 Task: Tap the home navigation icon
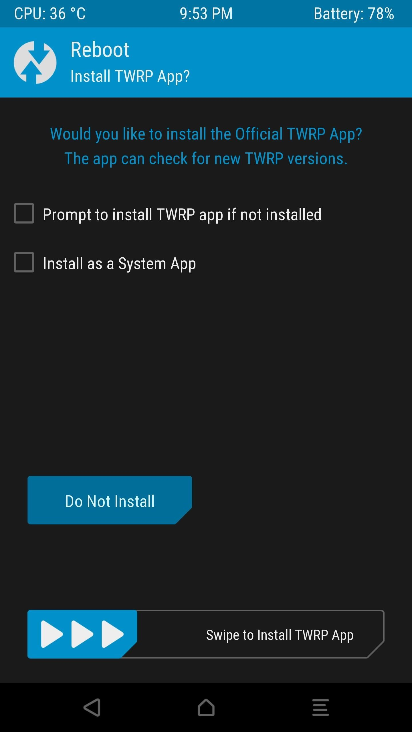206,708
